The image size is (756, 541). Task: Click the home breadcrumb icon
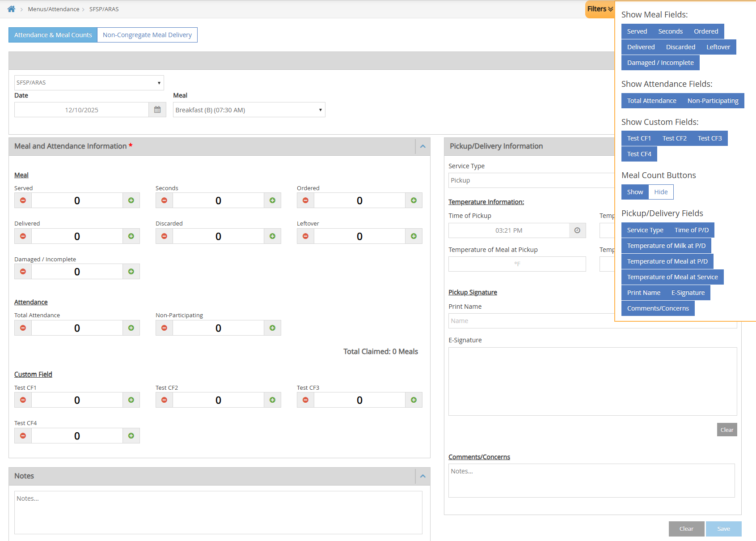[x=11, y=9]
